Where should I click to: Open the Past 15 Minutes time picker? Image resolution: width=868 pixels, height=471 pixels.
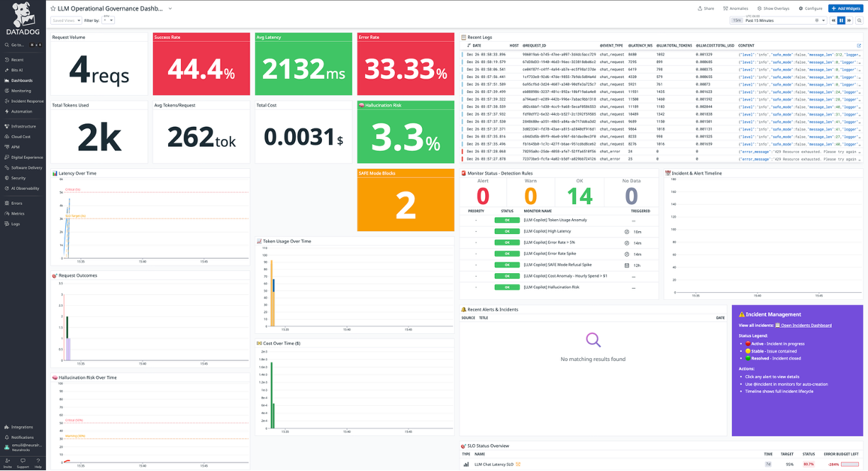(x=778, y=21)
